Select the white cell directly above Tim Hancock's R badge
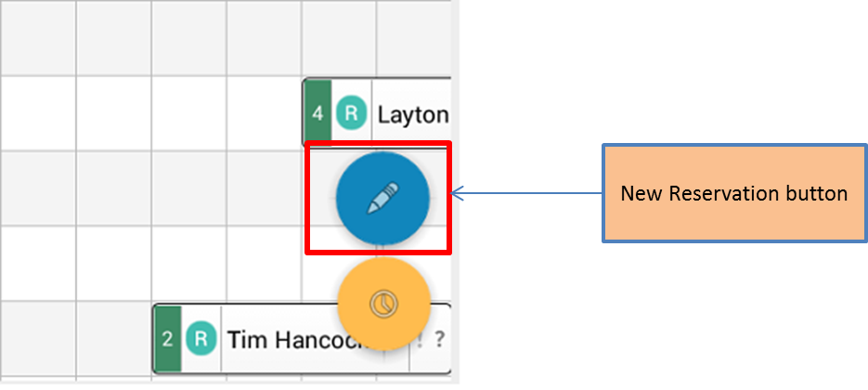The width and height of the screenshot is (868, 390). coord(188,264)
